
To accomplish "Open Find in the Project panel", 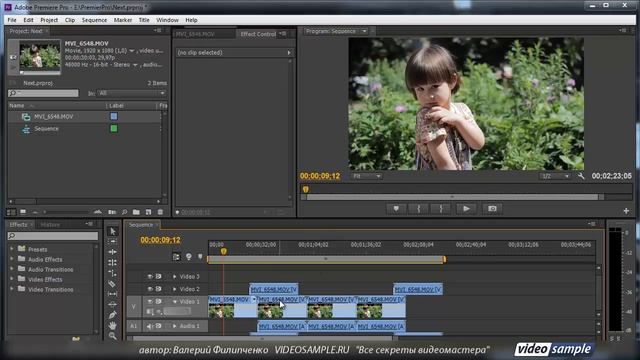I will pos(124,212).
